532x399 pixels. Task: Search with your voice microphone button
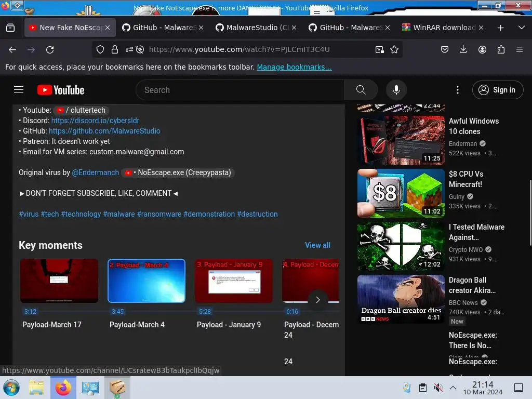tap(396, 90)
